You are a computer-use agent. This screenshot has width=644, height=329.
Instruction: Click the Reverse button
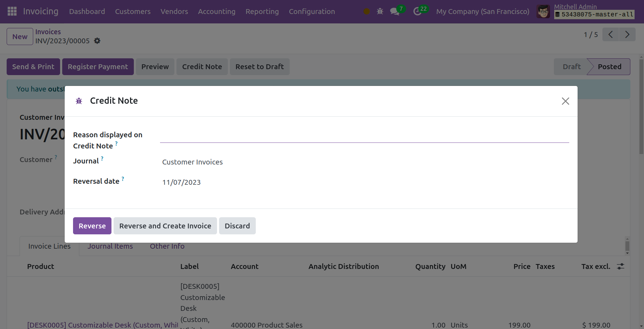coord(92,226)
